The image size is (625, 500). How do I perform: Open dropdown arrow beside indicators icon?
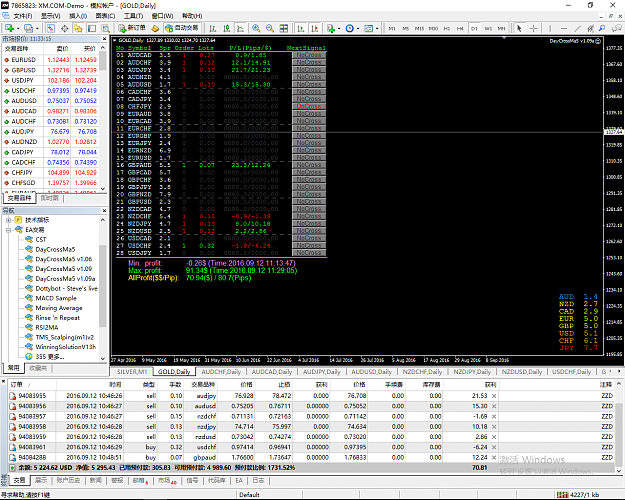tap(339, 29)
